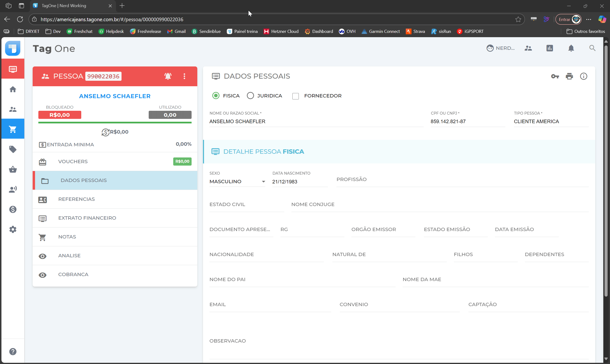Viewport: 610px width, 364px height.
Task: Open the shopping cart sidebar icon
Action: click(13, 129)
